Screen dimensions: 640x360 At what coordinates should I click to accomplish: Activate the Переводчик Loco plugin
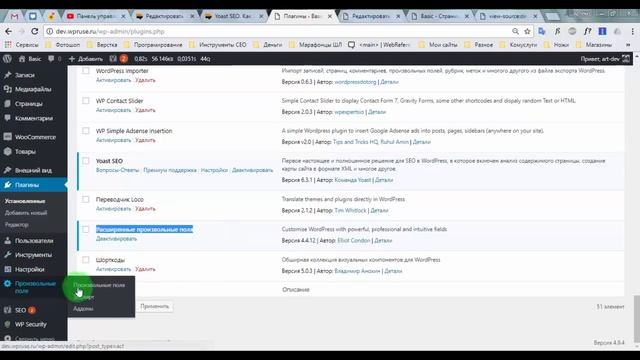[x=113, y=209]
